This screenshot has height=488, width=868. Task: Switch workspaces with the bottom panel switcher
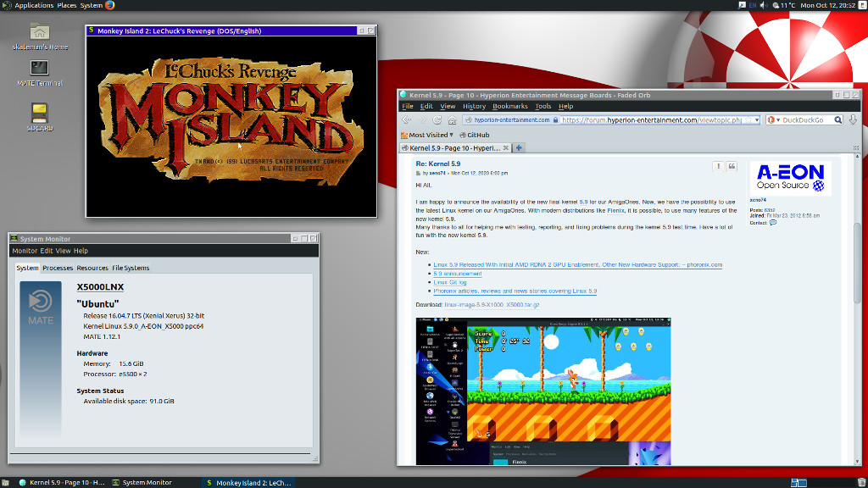(798, 482)
